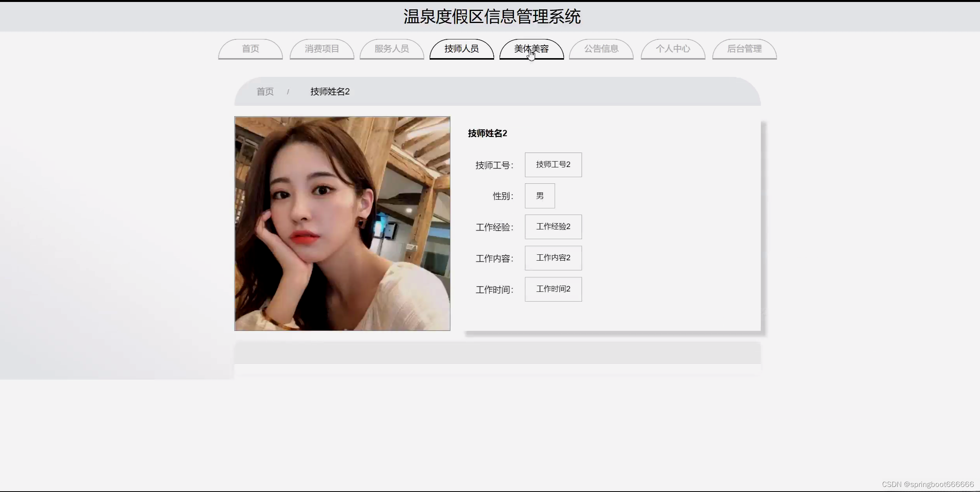Click the technician portrait photo

coord(342,224)
